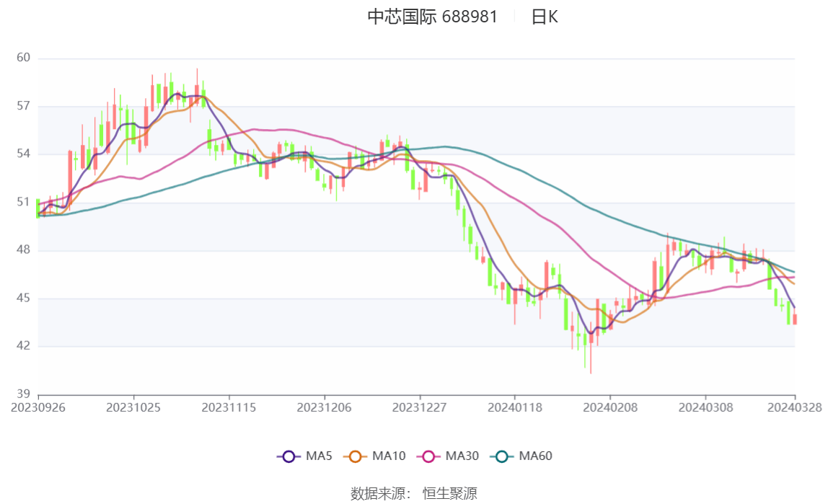Click the 20240328 x-axis date label
Image resolution: width=828 pixels, height=504 pixels.
tap(795, 408)
